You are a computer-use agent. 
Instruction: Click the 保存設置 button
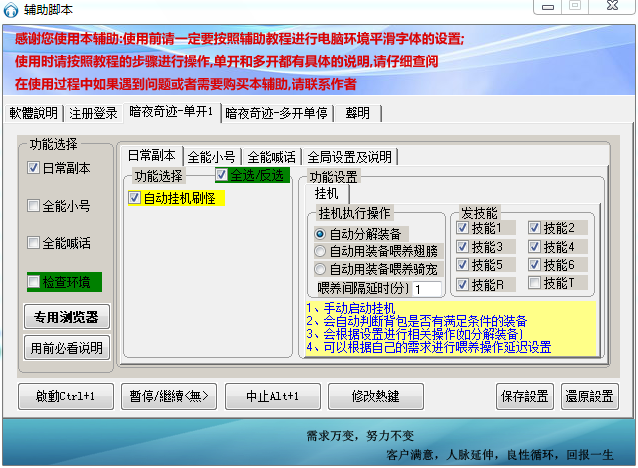524,396
